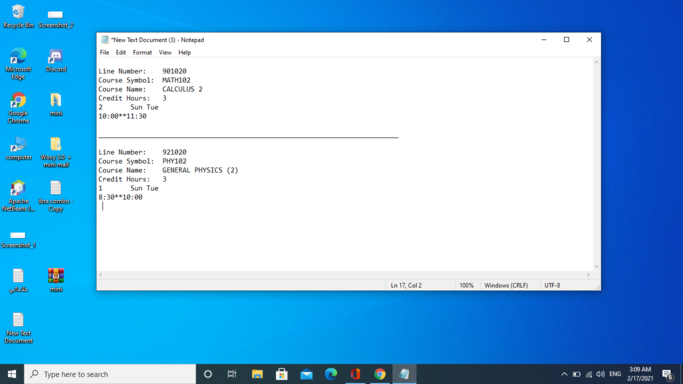Viewport: 683px width, 384px height.
Task: Open the Action Center notifications icon
Action: (668, 374)
